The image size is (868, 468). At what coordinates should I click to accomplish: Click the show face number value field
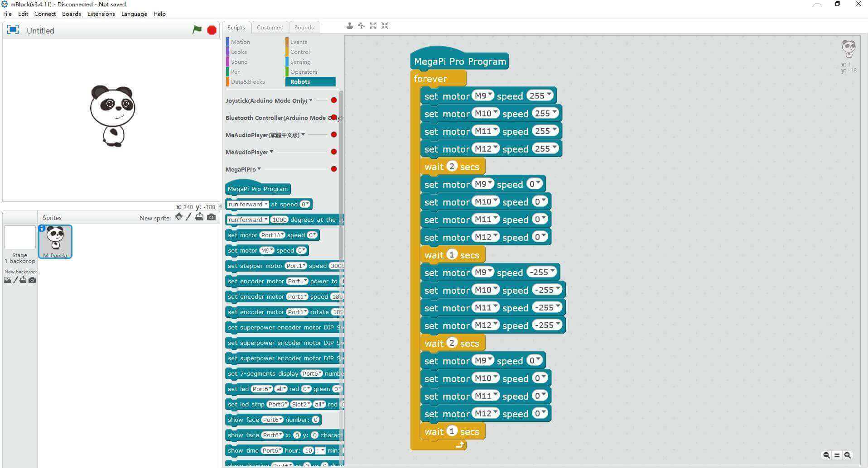pyautogui.click(x=316, y=420)
